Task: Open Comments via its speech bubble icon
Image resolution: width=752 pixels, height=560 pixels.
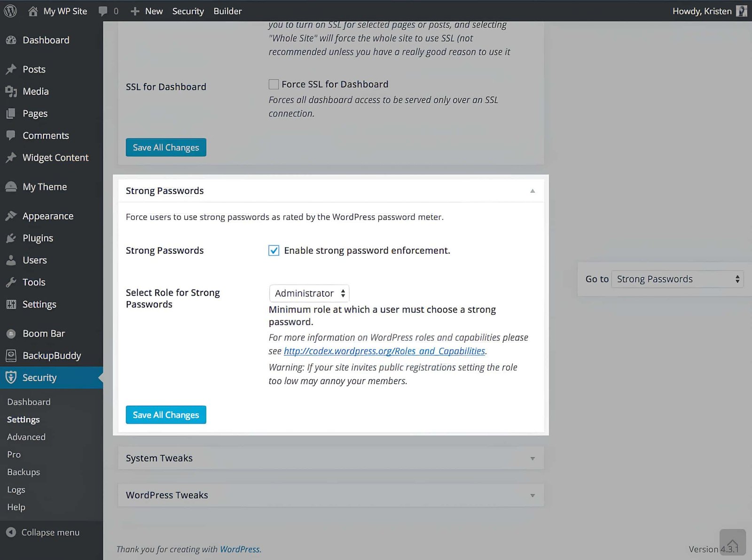Action: [x=11, y=135]
